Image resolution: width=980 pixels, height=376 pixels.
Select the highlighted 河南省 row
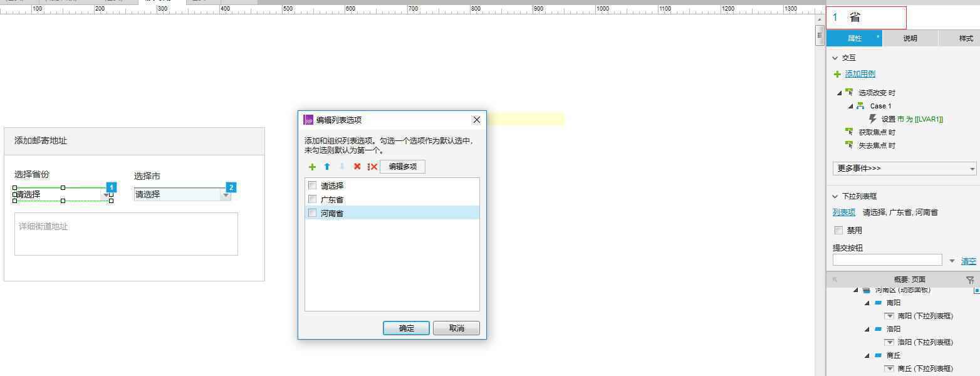392,213
